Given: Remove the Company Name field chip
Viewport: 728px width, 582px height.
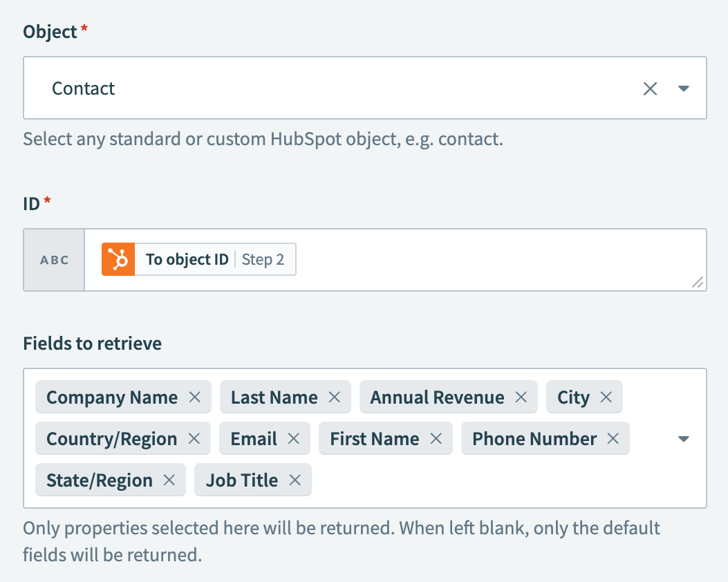Looking at the screenshot, I should 194,397.
